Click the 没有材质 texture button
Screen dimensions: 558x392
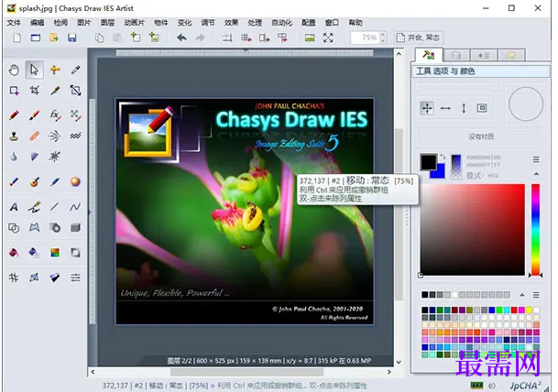(480, 136)
